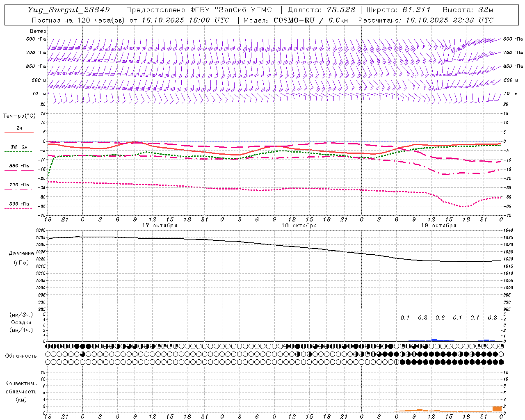Click the Осадки panel label
The height and width of the screenshot is (420, 525).
click(x=21, y=322)
